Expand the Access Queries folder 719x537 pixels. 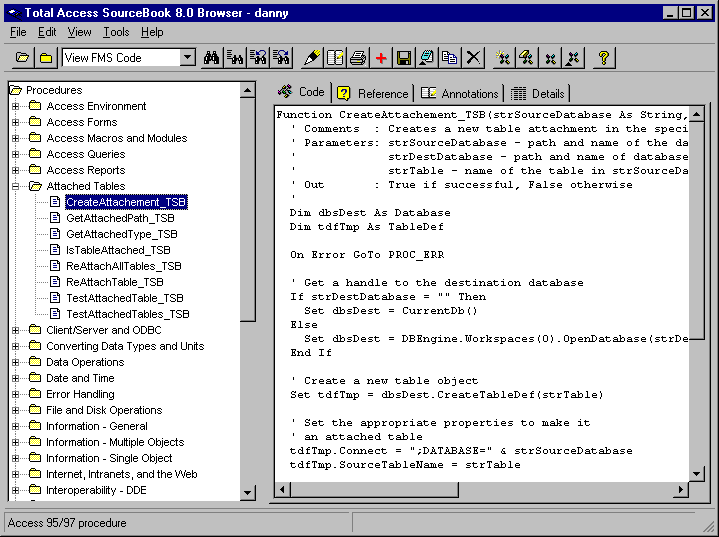pyautogui.click(x=15, y=155)
